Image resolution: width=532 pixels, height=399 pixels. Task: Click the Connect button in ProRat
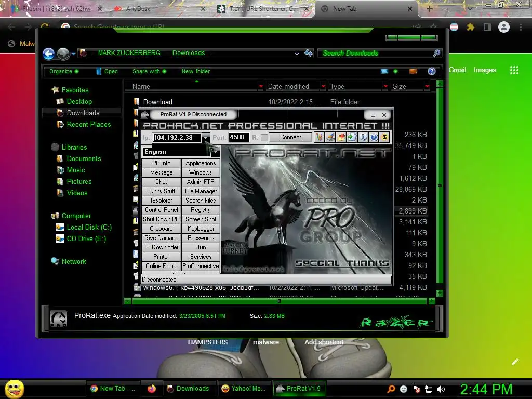click(x=290, y=137)
